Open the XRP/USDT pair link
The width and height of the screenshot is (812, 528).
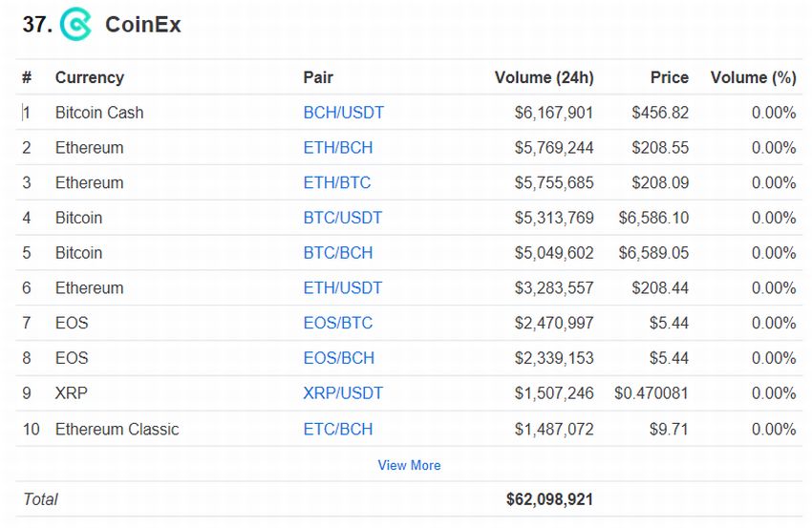(x=343, y=392)
